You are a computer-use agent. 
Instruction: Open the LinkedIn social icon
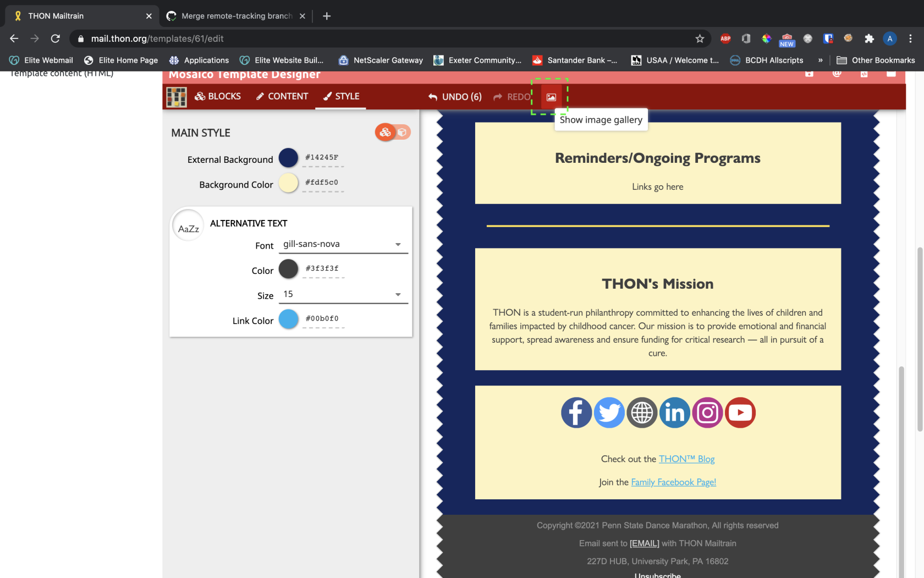(674, 412)
